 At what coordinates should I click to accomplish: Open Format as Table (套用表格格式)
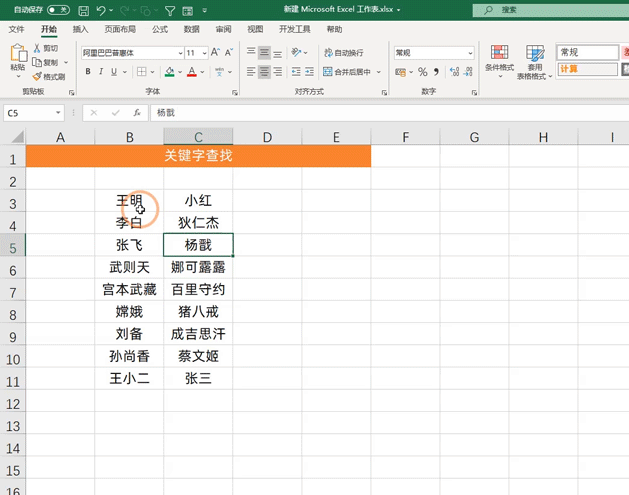pyautogui.click(x=534, y=62)
